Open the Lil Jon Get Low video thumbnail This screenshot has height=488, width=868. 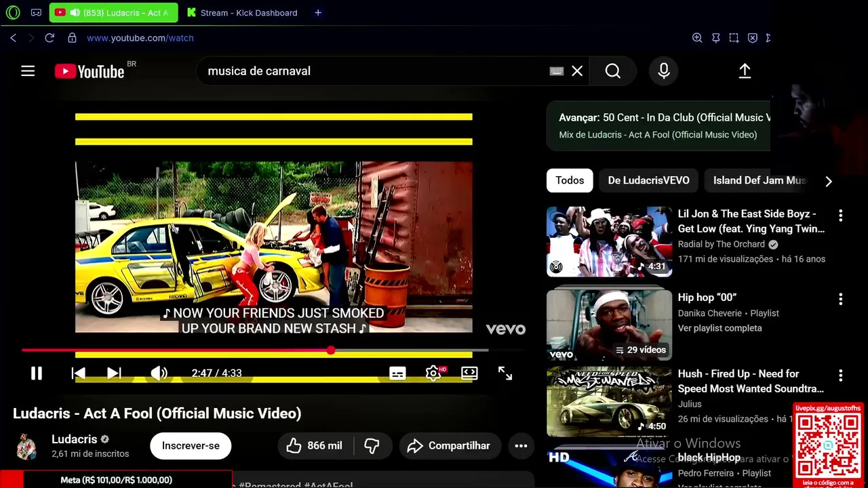pos(609,241)
